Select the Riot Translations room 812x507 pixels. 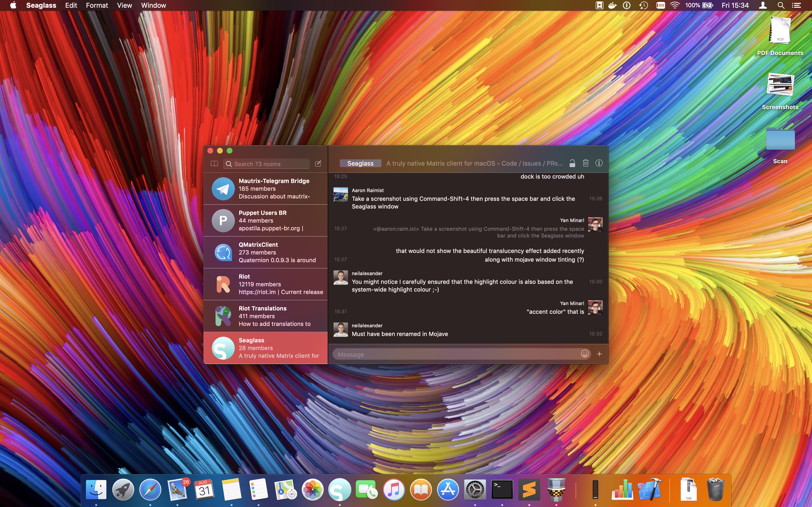(x=265, y=316)
